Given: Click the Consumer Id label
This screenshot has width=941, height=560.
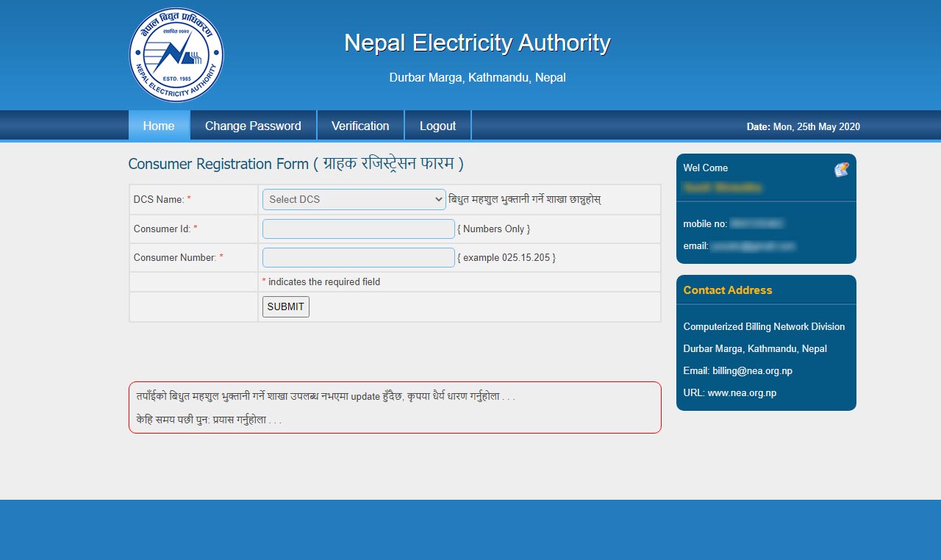Looking at the screenshot, I should coord(165,229).
